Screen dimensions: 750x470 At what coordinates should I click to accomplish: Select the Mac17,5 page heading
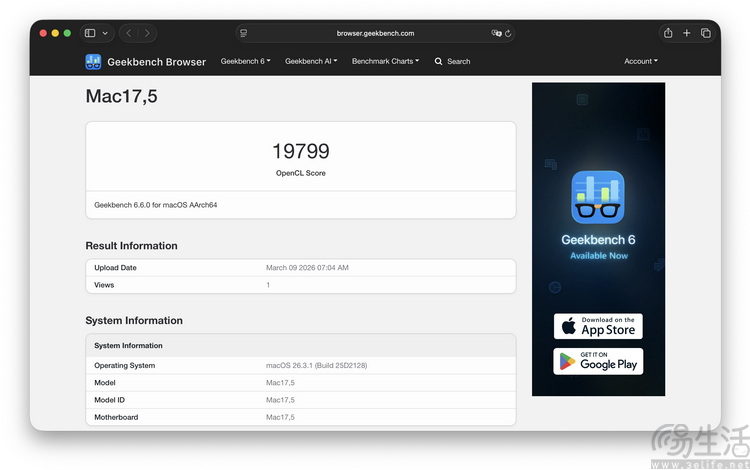click(121, 97)
